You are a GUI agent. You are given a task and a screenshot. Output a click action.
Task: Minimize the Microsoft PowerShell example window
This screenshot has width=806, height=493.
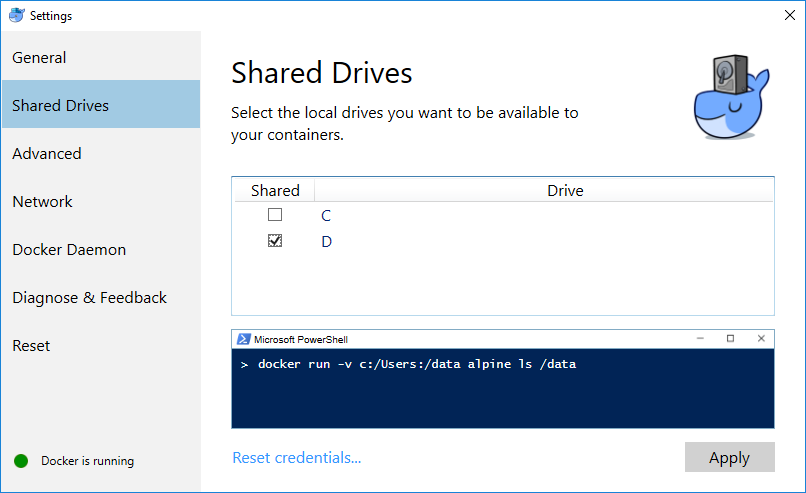click(x=700, y=338)
